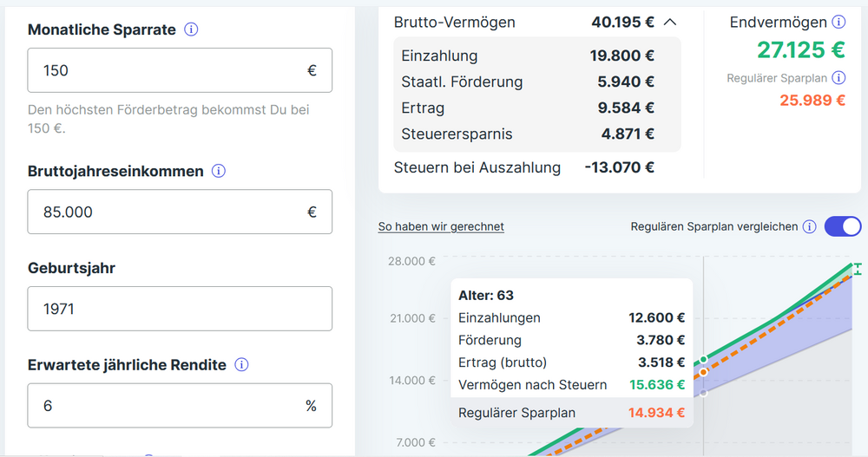868x457 pixels.
Task: Focus the Monatliche Sparrate field with 150
Action: click(x=180, y=70)
